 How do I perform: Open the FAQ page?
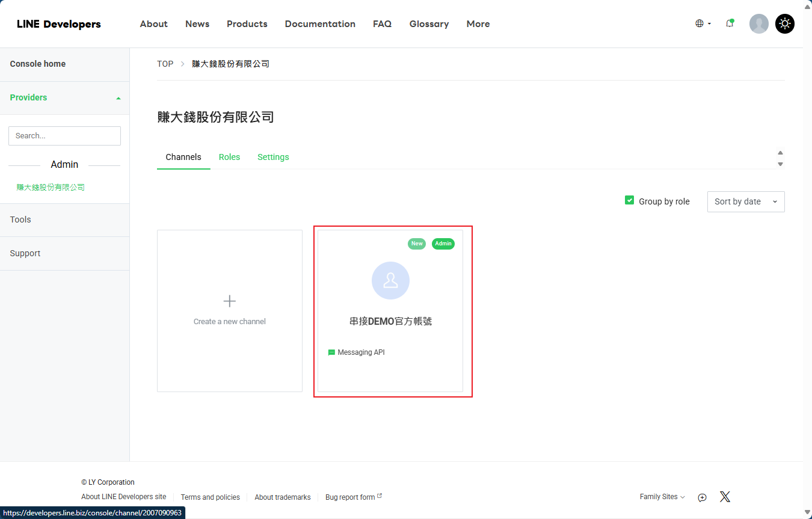(x=382, y=24)
